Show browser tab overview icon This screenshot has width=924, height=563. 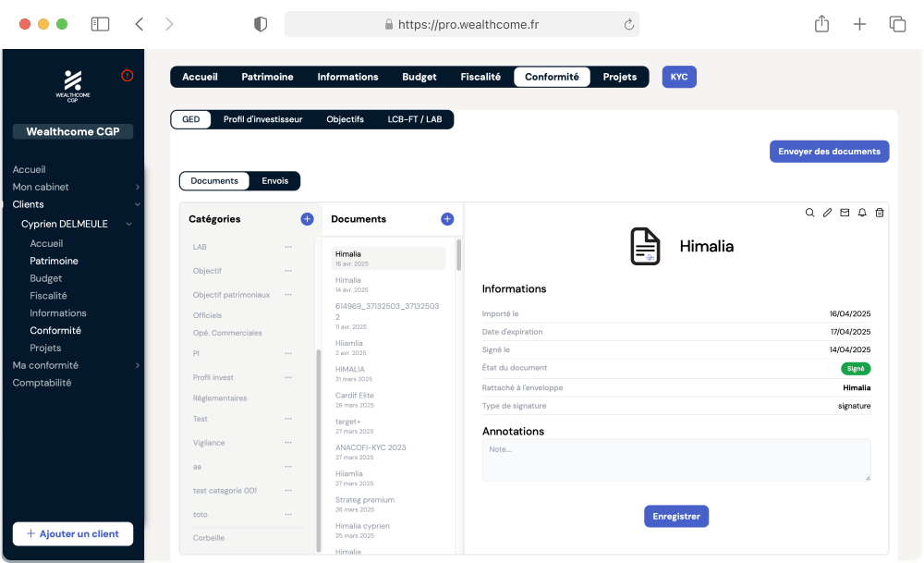coord(897,24)
